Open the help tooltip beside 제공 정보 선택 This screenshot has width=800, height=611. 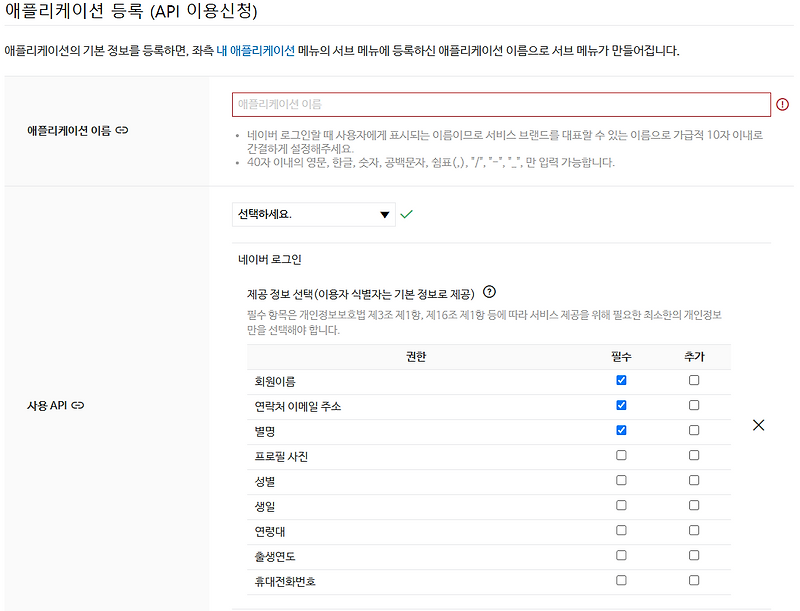coord(489,294)
